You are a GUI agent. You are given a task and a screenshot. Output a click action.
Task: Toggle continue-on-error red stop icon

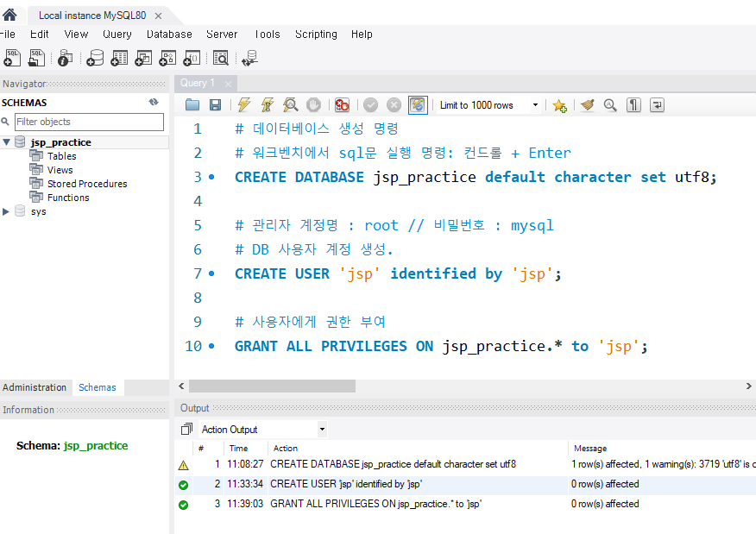[342, 104]
